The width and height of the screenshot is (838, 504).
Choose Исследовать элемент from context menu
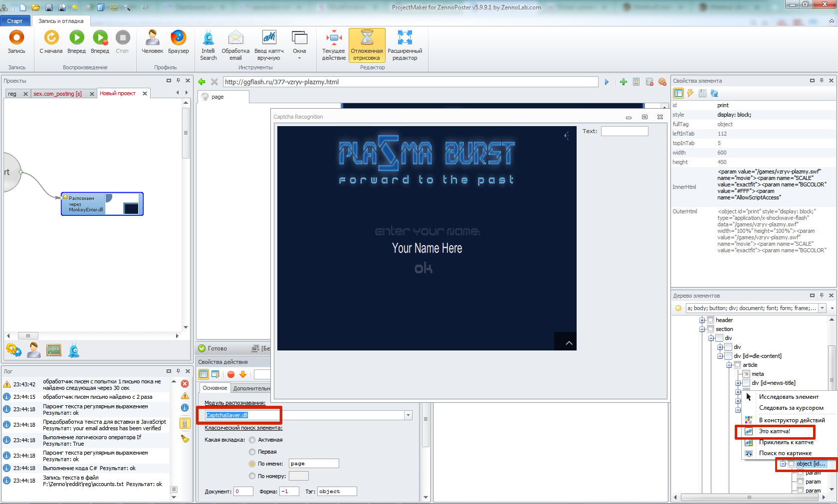tap(788, 397)
